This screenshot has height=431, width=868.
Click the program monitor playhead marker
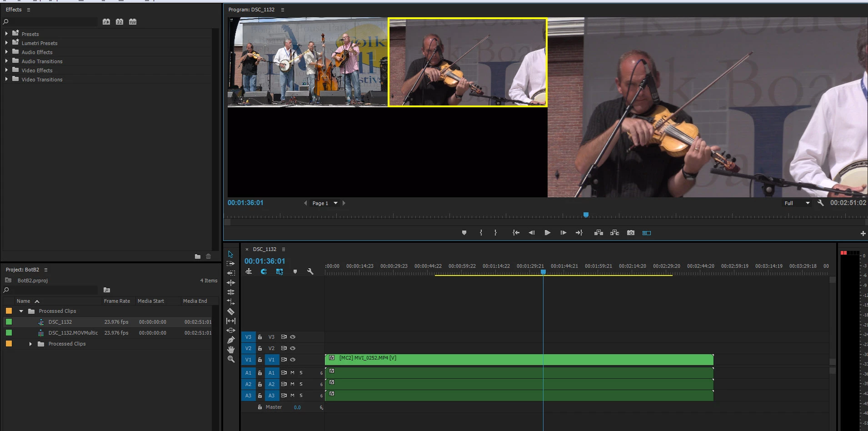(586, 215)
